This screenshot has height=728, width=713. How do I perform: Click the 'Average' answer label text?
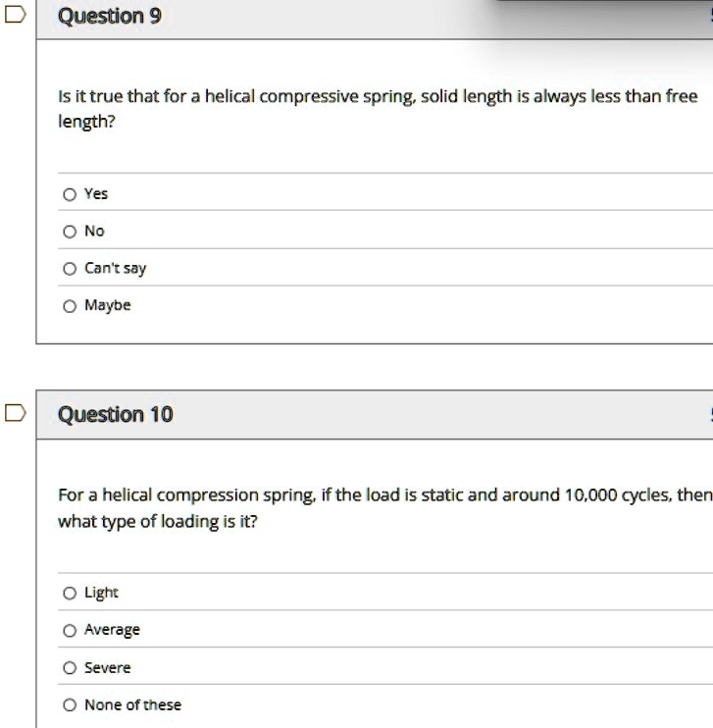[x=112, y=630]
